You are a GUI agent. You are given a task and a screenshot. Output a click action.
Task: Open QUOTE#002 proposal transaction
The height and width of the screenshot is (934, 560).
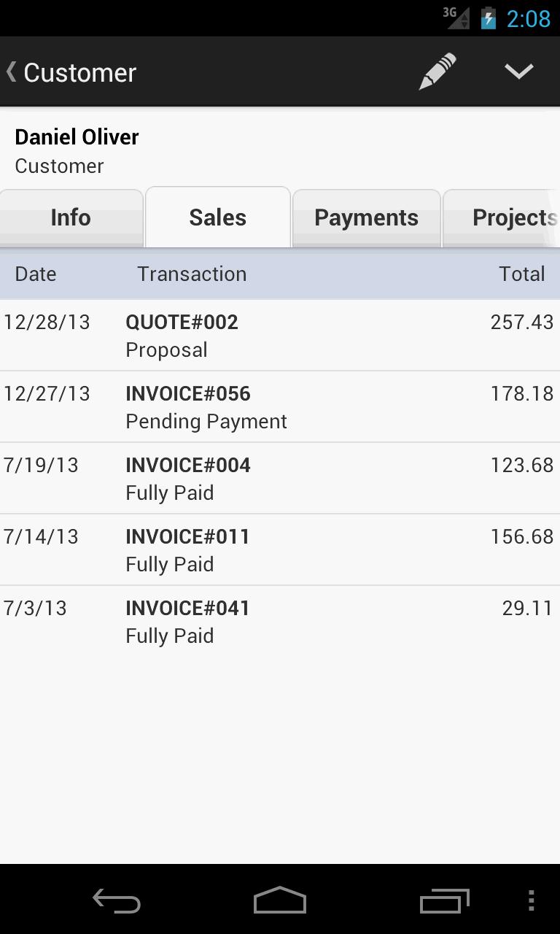[x=280, y=335]
